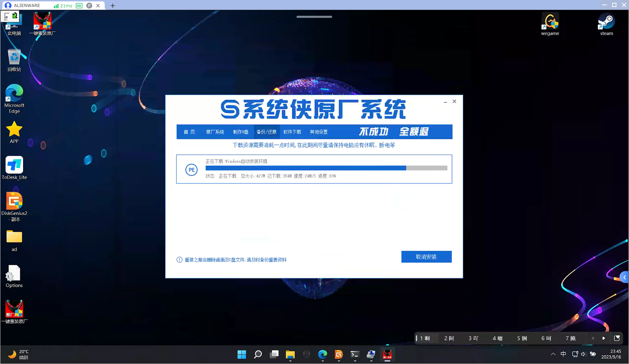Click the battery tray icon

coord(593,354)
